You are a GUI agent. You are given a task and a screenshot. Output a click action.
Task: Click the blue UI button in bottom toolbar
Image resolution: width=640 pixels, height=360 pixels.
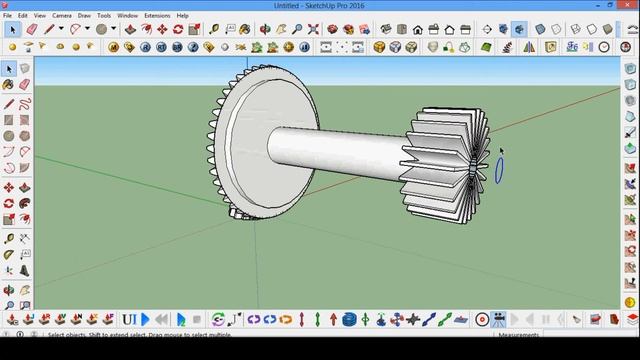[x=129, y=320]
